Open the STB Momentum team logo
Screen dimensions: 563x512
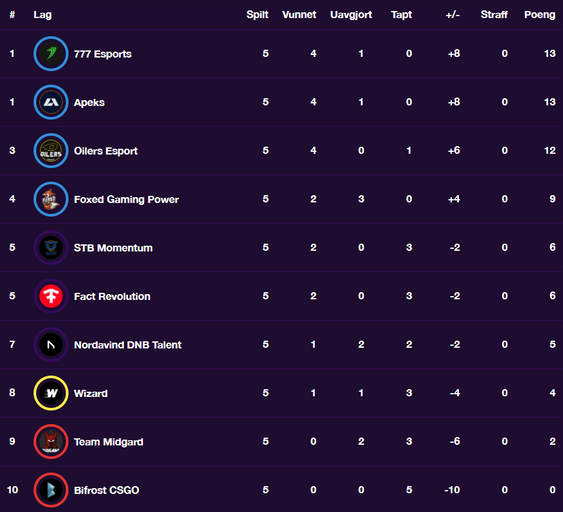point(51,247)
